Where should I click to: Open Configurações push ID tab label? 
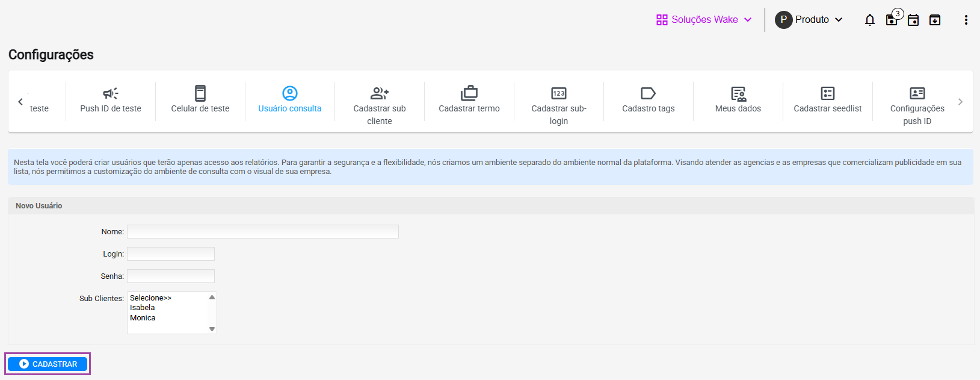917,114
